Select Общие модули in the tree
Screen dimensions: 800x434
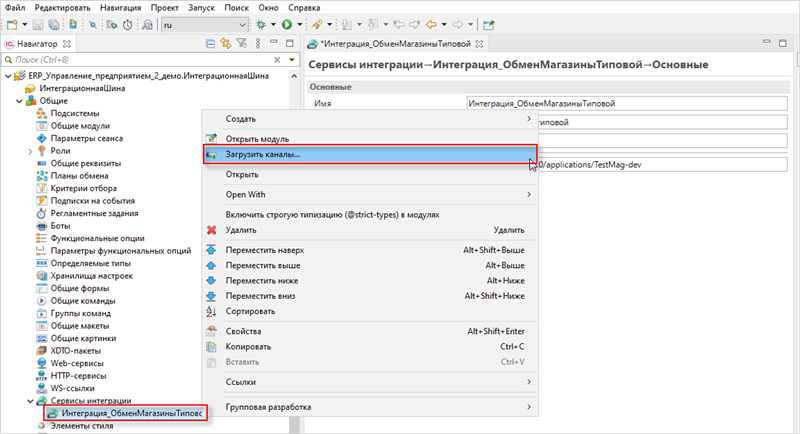coord(80,126)
